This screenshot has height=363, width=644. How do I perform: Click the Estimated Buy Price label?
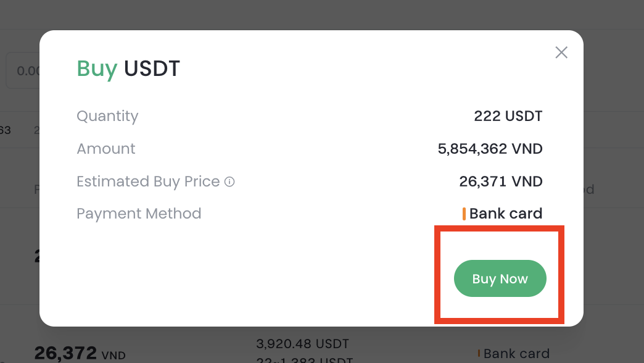[x=148, y=181]
